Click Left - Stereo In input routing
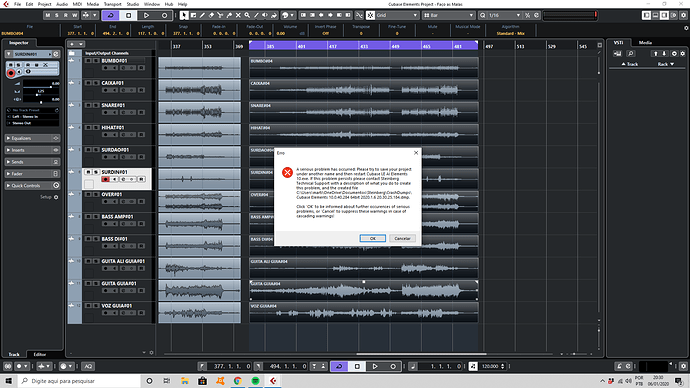 pos(33,117)
